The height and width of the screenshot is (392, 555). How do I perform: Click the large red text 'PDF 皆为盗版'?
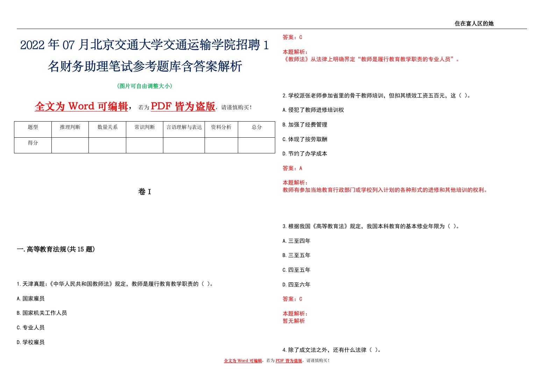coord(183,106)
